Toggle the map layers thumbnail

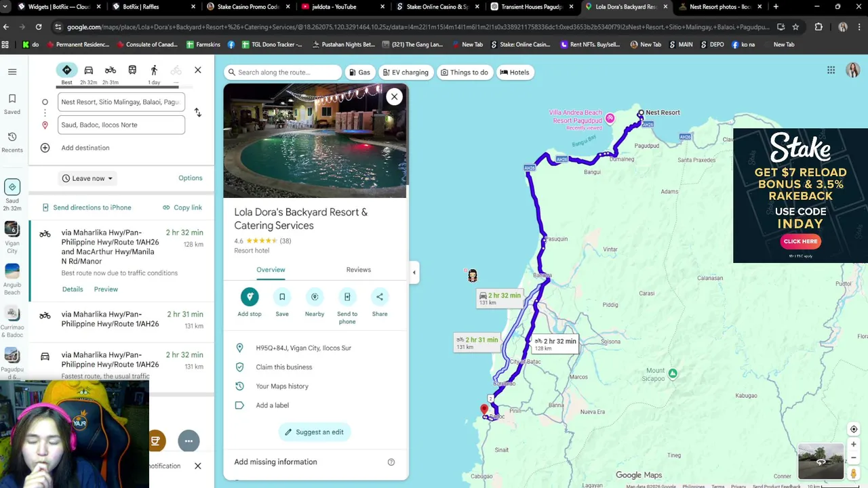click(821, 461)
